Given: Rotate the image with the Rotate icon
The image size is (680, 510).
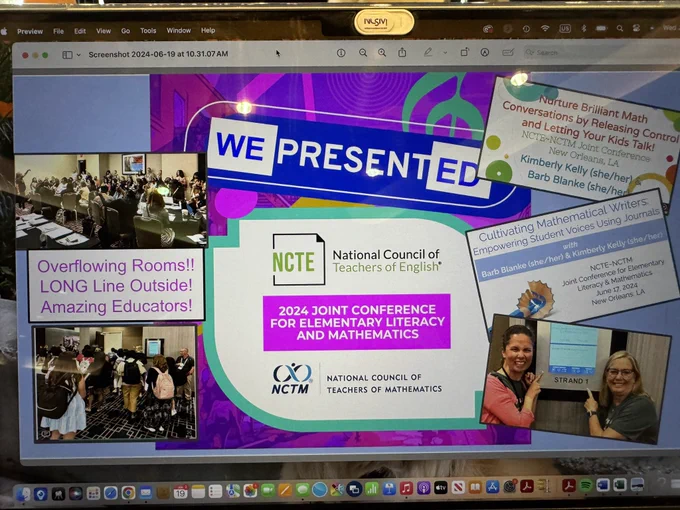Looking at the screenshot, I should point(464,52).
